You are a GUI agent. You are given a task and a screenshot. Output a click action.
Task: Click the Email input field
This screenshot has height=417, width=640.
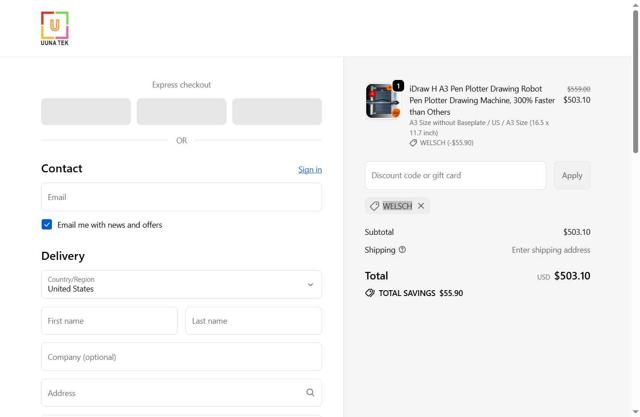pyautogui.click(x=181, y=197)
